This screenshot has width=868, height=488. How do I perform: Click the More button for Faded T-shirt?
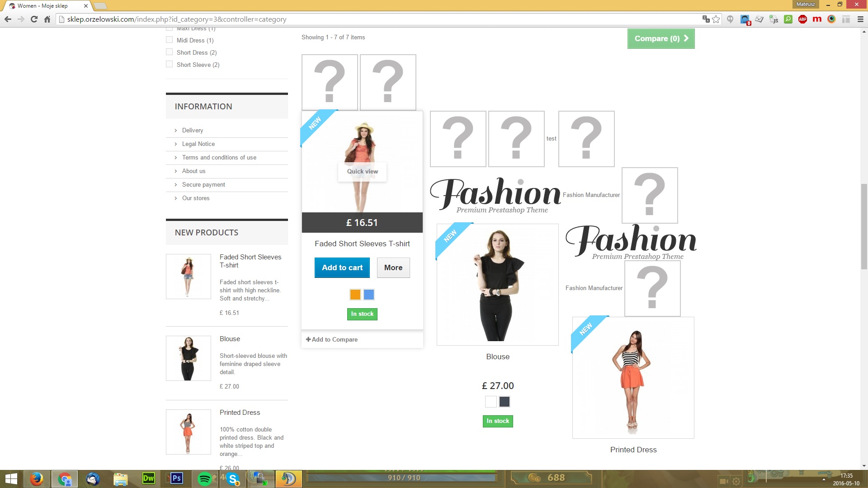coord(393,267)
